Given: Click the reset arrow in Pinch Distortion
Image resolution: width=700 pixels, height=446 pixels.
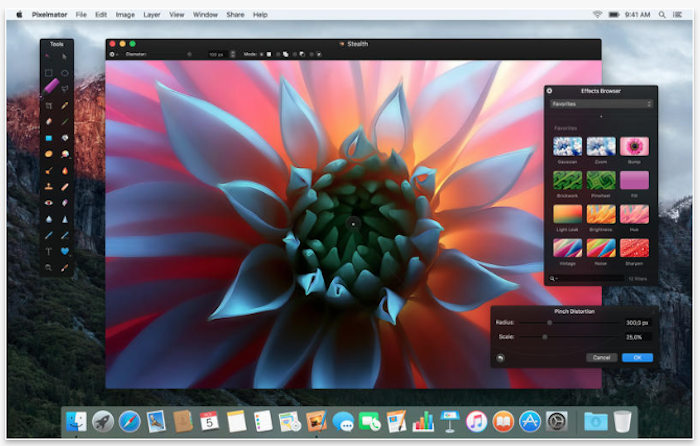Looking at the screenshot, I should coord(500,358).
